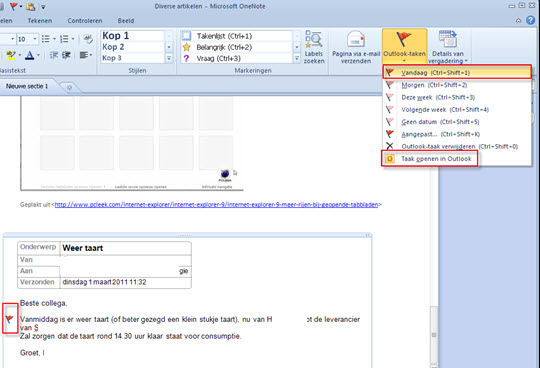Apply the Kop 1 heading style
Viewport: 540px width, 368px height.
coord(132,36)
